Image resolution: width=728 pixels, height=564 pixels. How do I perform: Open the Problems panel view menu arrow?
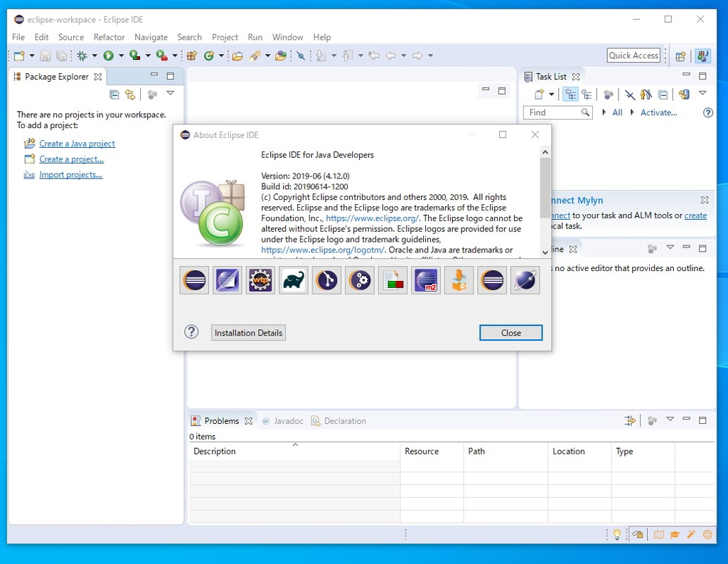pyautogui.click(x=669, y=420)
